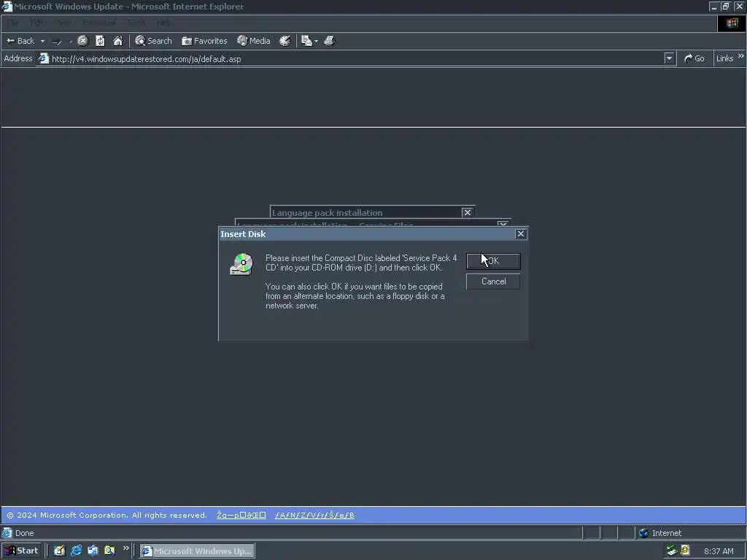Open the Back history dropdown arrow

pos(42,41)
